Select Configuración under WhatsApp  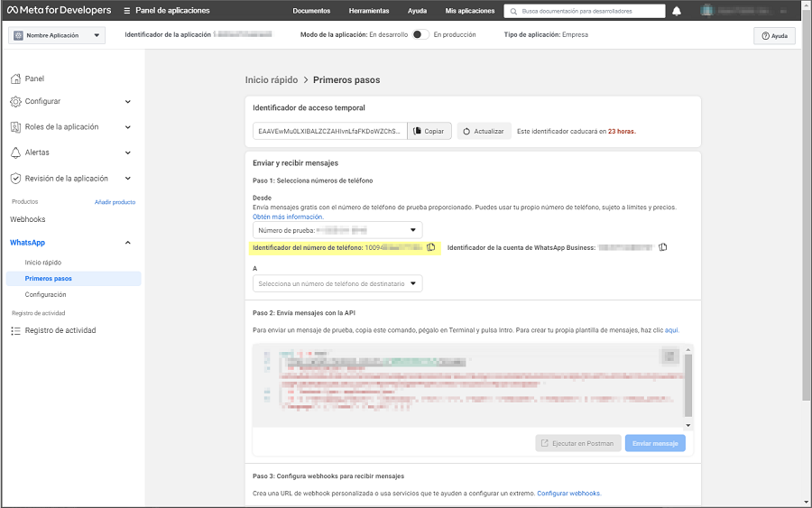pos(46,295)
